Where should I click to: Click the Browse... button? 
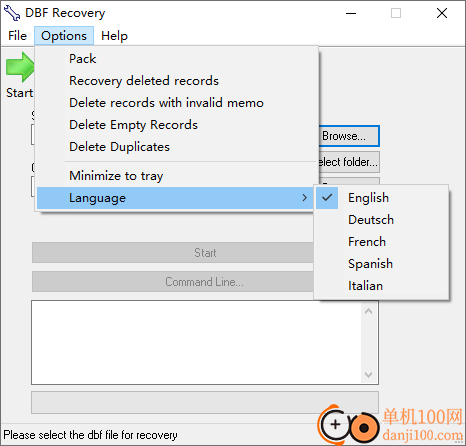pyautogui.click(x=349, y=136)
